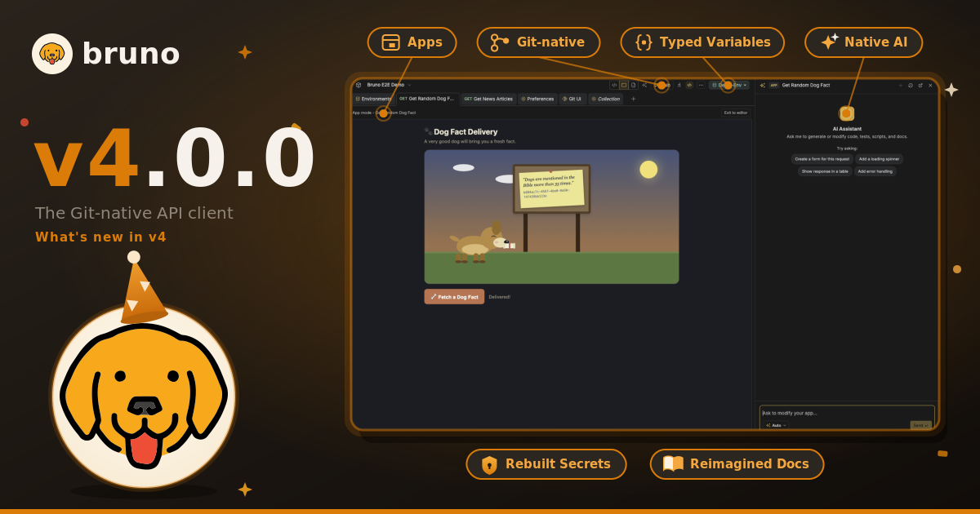The height and width of the screenshot is (514, 980).
Task: Click the Reimagined Docs badge
Action: point(737,464)
